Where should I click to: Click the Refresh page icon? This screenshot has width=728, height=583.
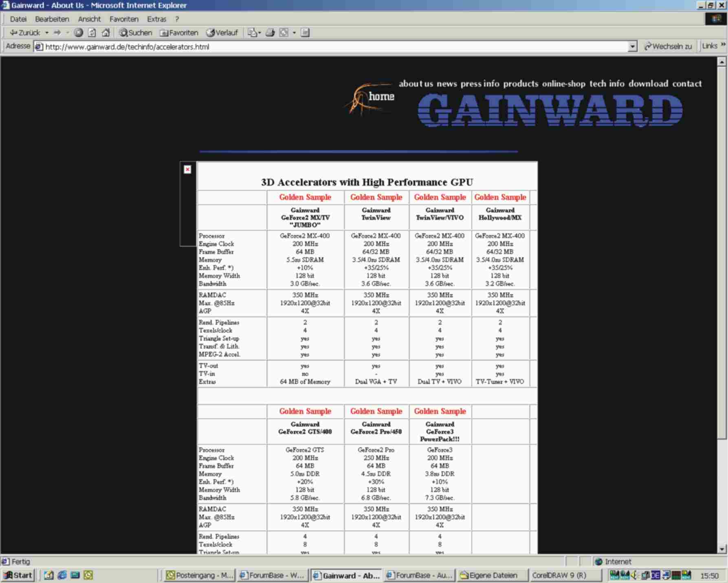(x=92, y=33)
